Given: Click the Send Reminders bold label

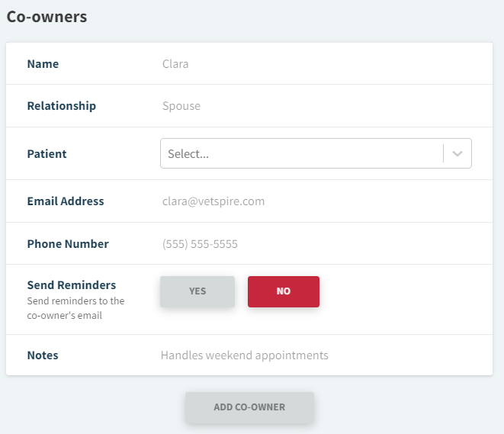Looking at the screenshot, I should pyautogui.click(x=72, y=285).
